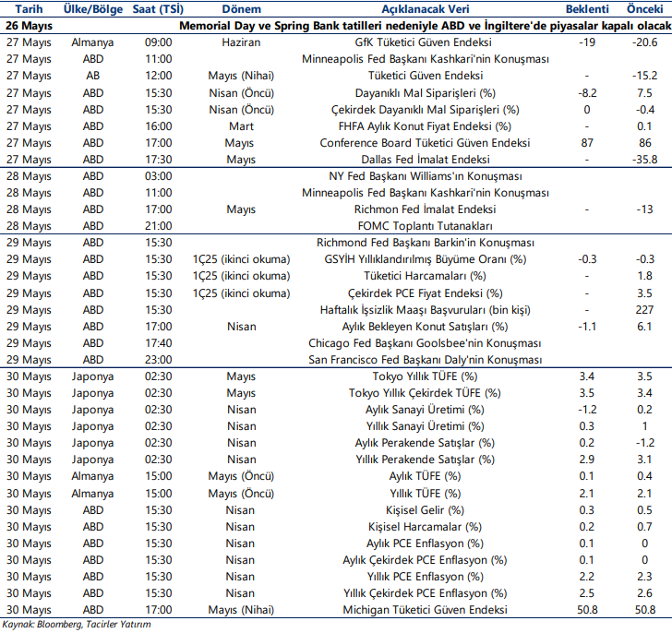The height and width of the screenshot is (633, 672).
Task: Select Yıllık Çekirdek PCE Enflasyon (%) cell
Action: (425, 593)
